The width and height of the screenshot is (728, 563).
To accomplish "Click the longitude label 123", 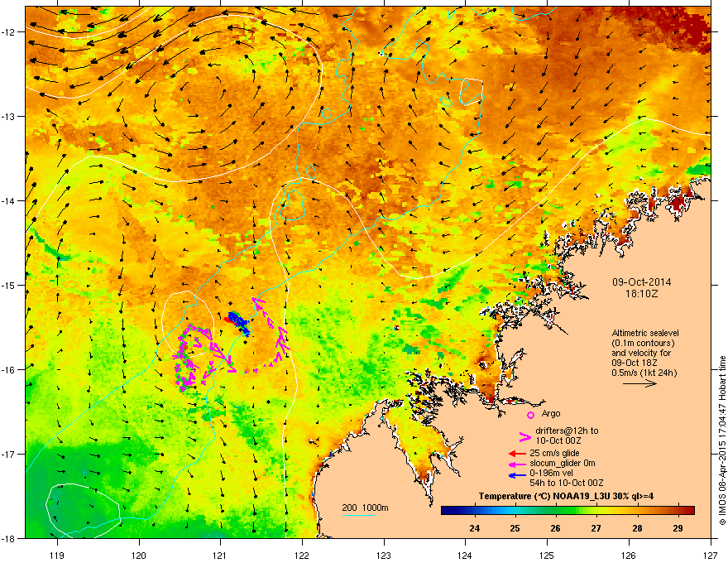I will click(x=384, y=555).
